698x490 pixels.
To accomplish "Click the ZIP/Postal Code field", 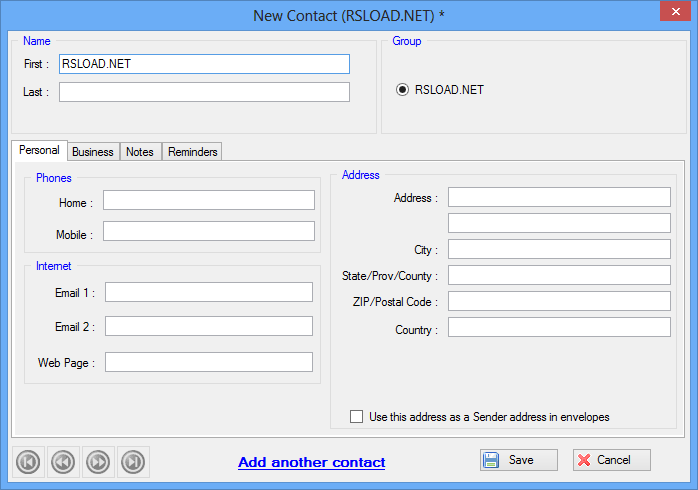I will tap(559, 301).
